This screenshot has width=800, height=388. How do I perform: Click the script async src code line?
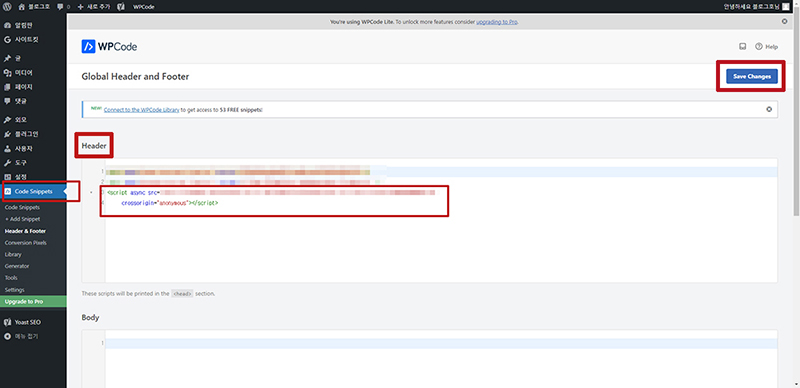270,192
